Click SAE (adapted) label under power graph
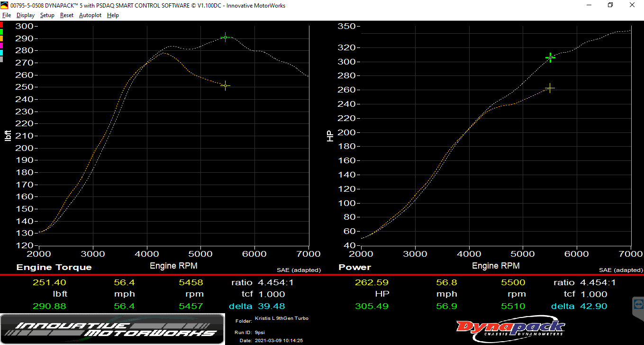 621,270
